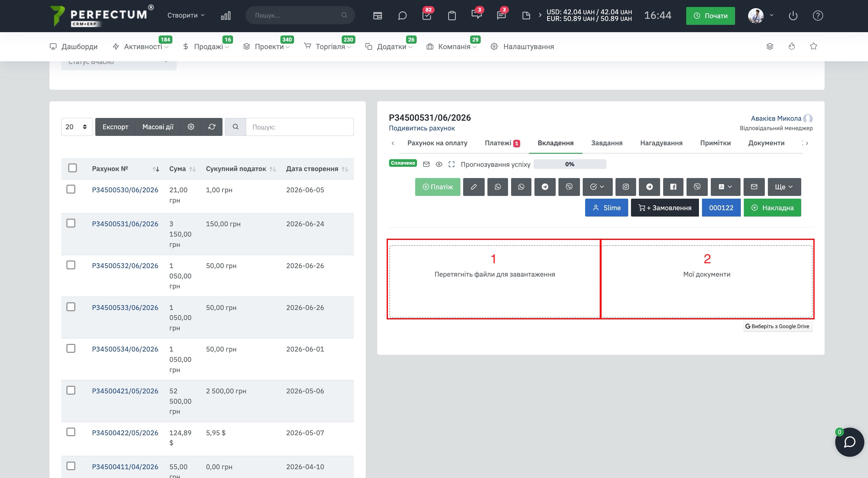868x478 pixels.
Task: Click the + Замовлення button
Action: click(664, 208)
